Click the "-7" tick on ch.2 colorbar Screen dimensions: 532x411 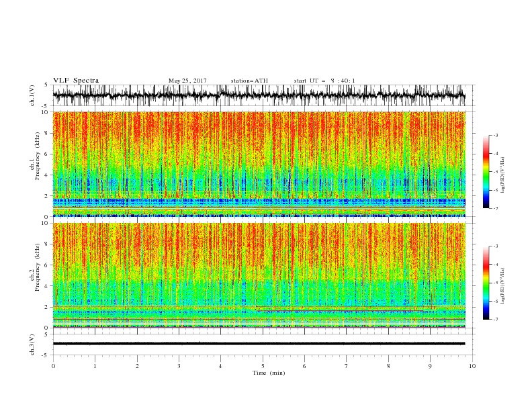[x=496, y=320]
